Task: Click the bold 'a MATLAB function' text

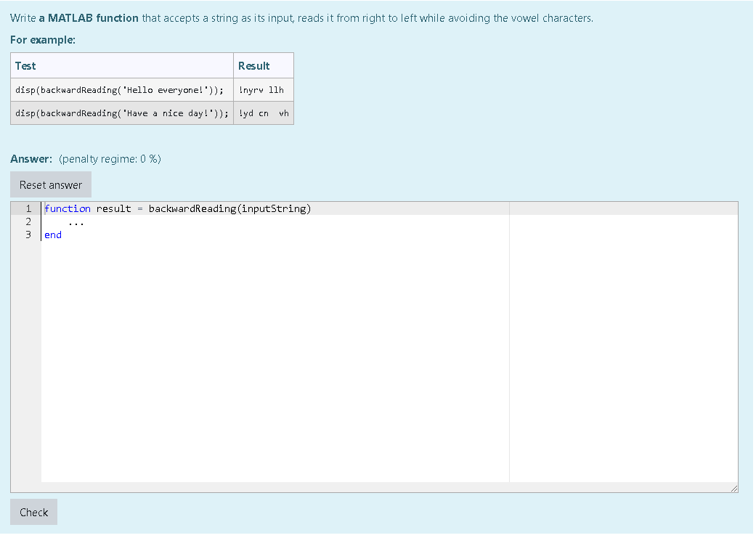Action: pyautogui.click(x=86, y=17)
